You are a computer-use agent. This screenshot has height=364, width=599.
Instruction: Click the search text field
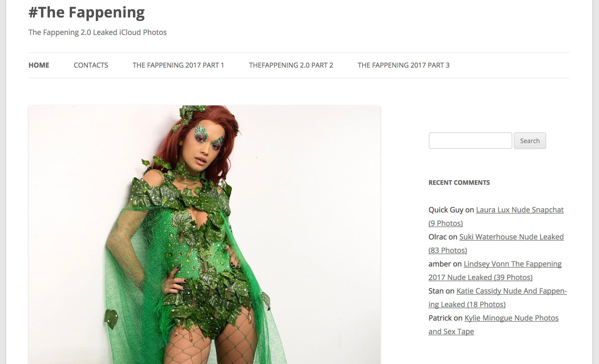tap(470, 141)
